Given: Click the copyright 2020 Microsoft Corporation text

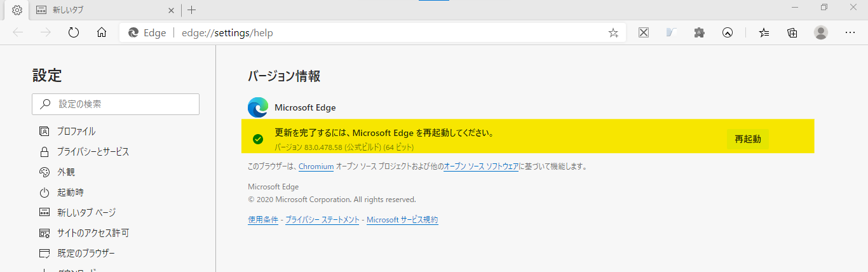Looking at the screenshot, I should [332, 199].
